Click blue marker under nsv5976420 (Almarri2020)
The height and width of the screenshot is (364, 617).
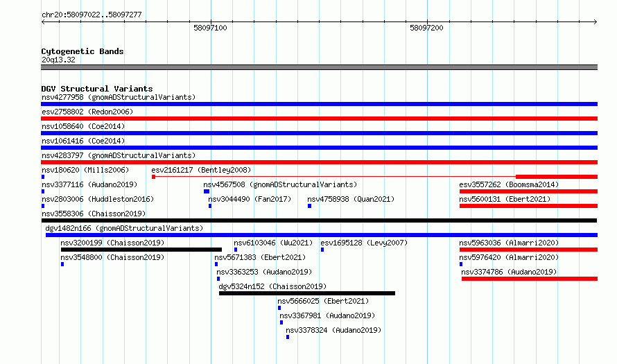tap(461, 264)
